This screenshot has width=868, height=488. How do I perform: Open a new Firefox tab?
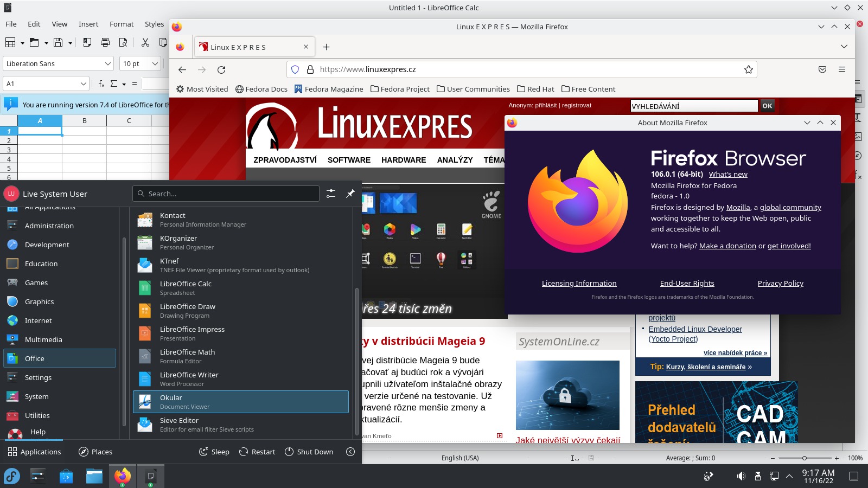pos(326,47)
